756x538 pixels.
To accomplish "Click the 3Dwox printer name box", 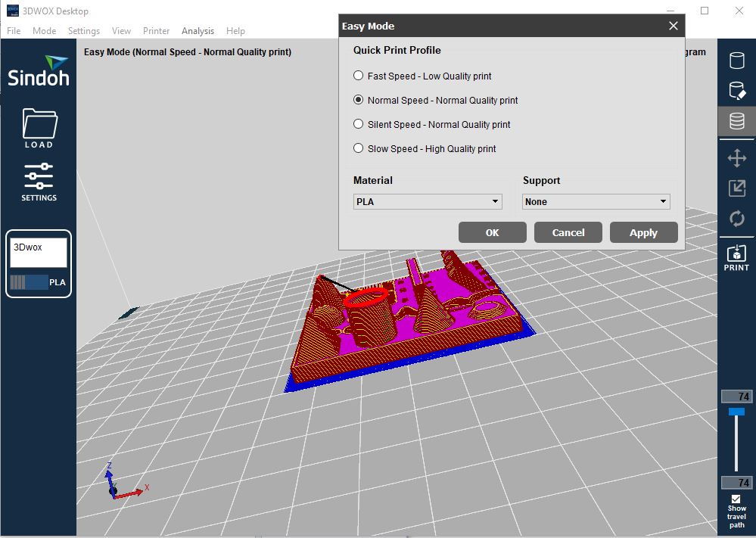I will (39, 252).
